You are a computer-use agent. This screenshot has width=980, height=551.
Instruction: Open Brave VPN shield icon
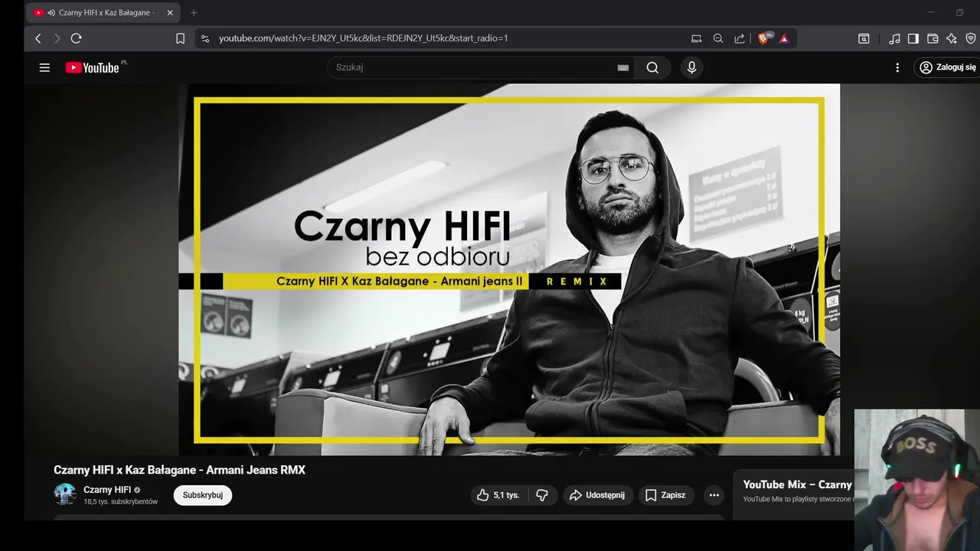coord(971,38)
